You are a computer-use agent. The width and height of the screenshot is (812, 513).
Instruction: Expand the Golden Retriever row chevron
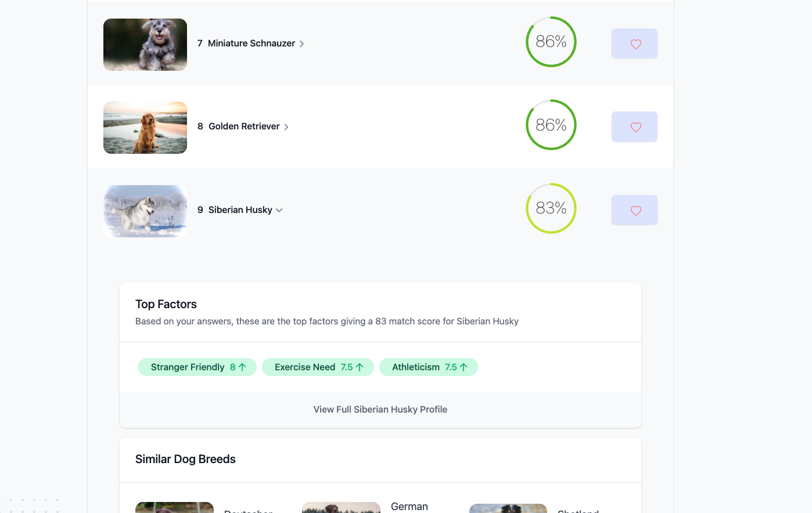point(286,127)
